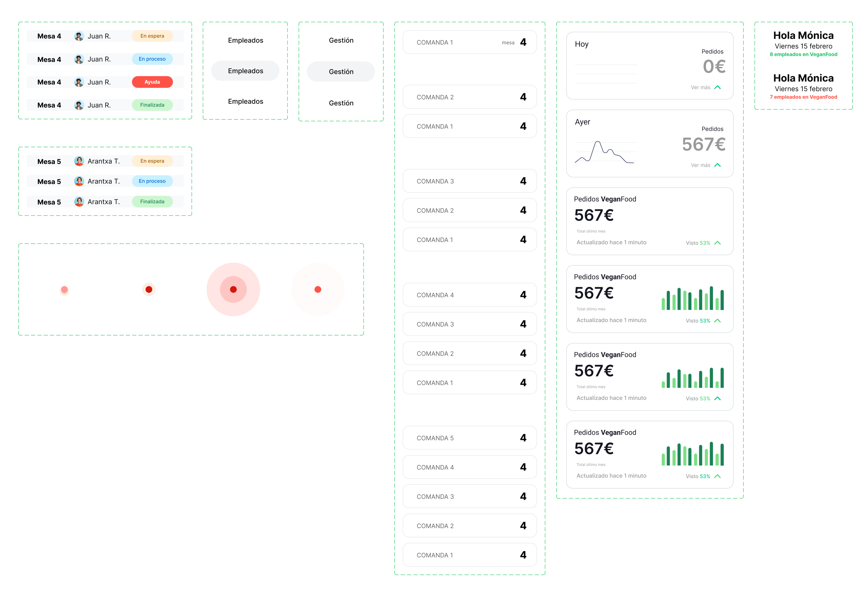The image size is (868, 597).
Task: Click the red dot inside faint circle
Action: pyautogui.click(x=318, y=289)
